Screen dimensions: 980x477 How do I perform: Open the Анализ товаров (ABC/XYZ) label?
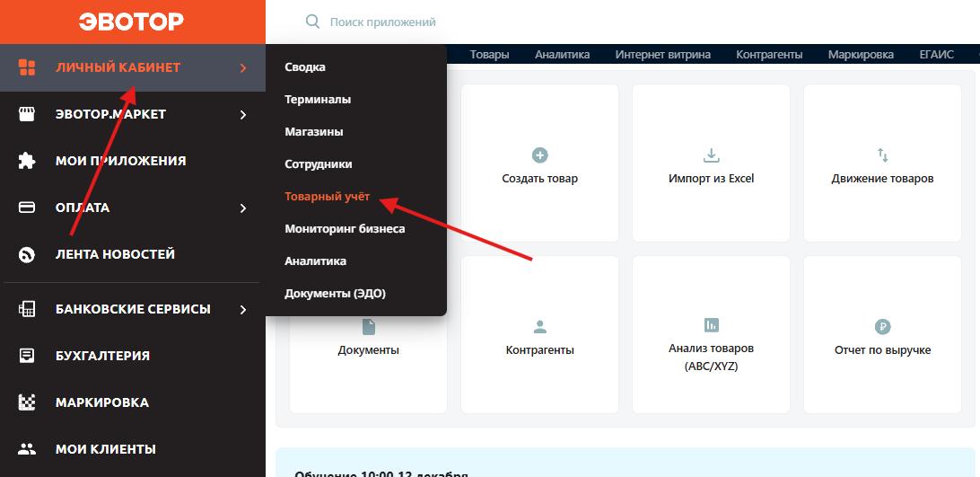[712, 357]
